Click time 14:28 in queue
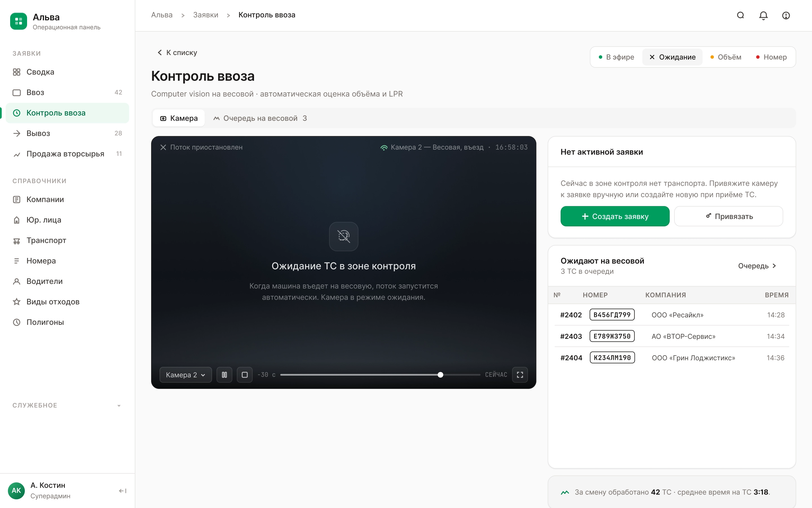812x508 pixels. 776,315
